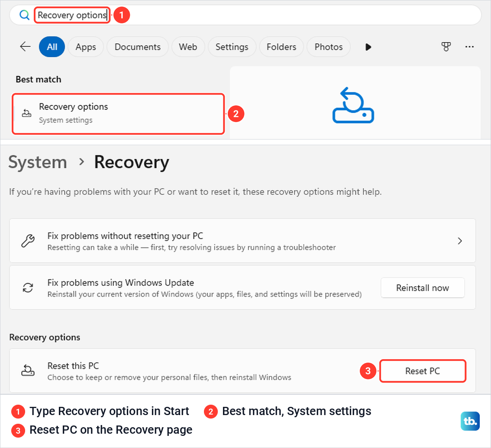Click the small recovery icon in best match
491x448 pixels.
click(x=26, y=113)
